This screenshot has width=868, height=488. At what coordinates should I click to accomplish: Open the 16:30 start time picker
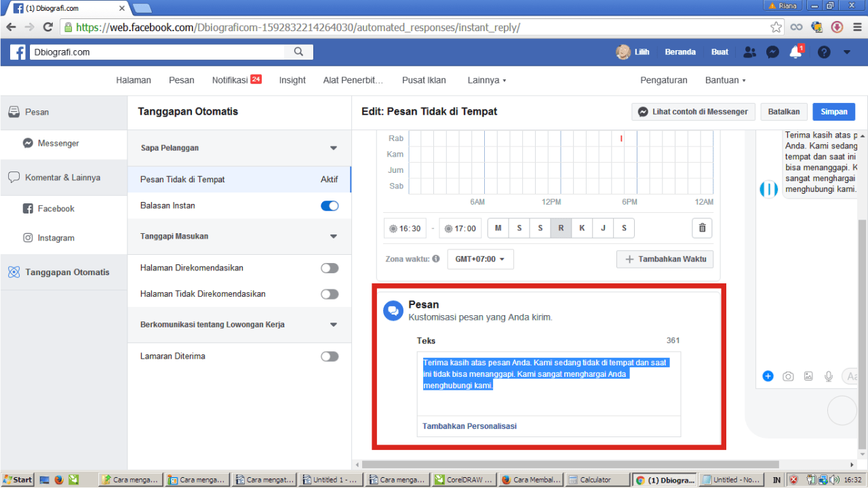(x=405, y=228)
